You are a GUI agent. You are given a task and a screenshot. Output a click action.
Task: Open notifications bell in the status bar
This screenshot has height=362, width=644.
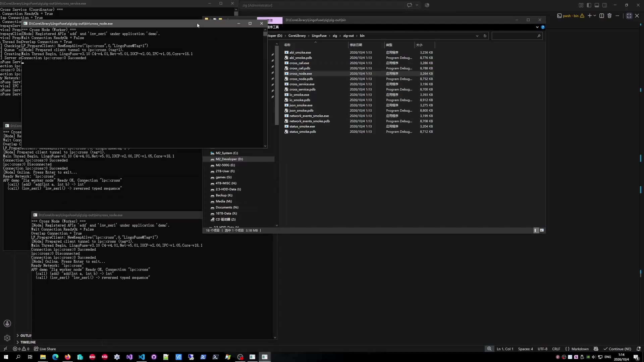tap(639, 349)
